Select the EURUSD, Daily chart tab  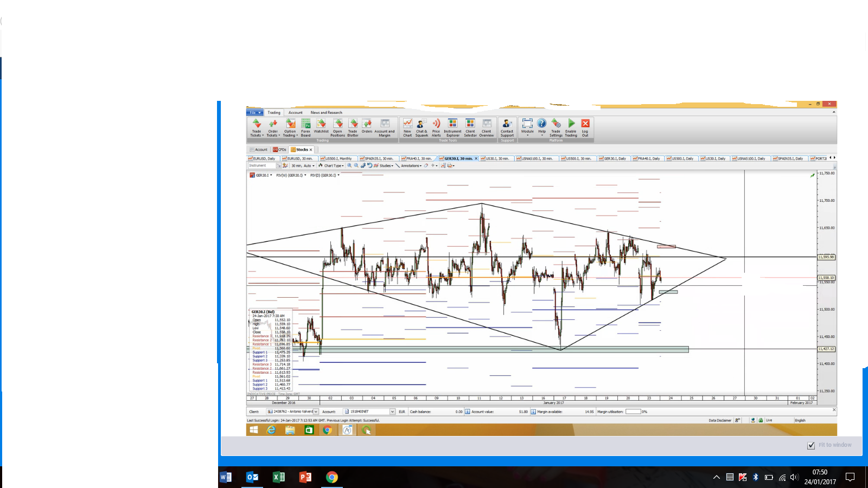click(x=264, y=159)
